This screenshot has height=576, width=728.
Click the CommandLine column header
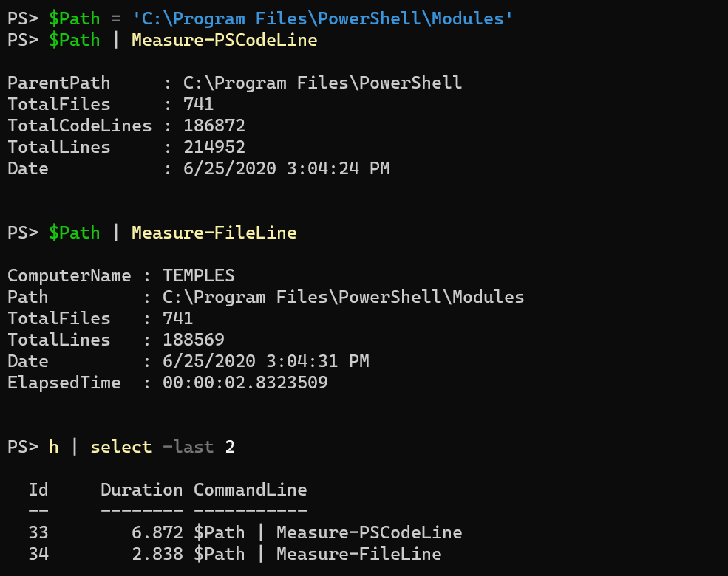[x=250, y=490]
